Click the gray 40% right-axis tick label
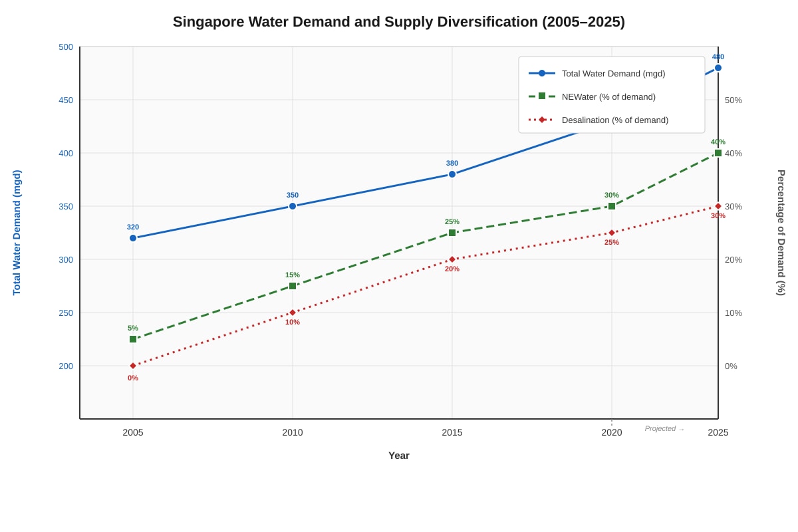The height and width of the screenshot is (532, 798). 733,153
